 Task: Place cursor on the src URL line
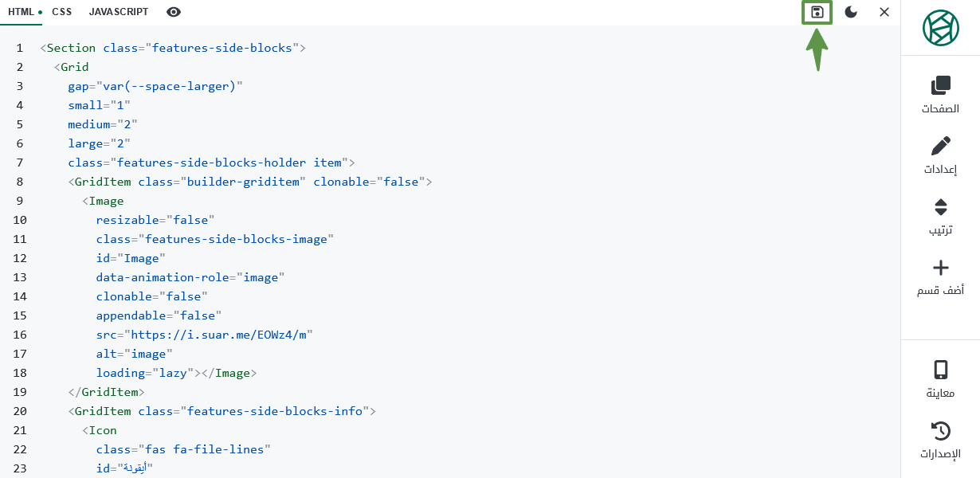click(205, 335)
